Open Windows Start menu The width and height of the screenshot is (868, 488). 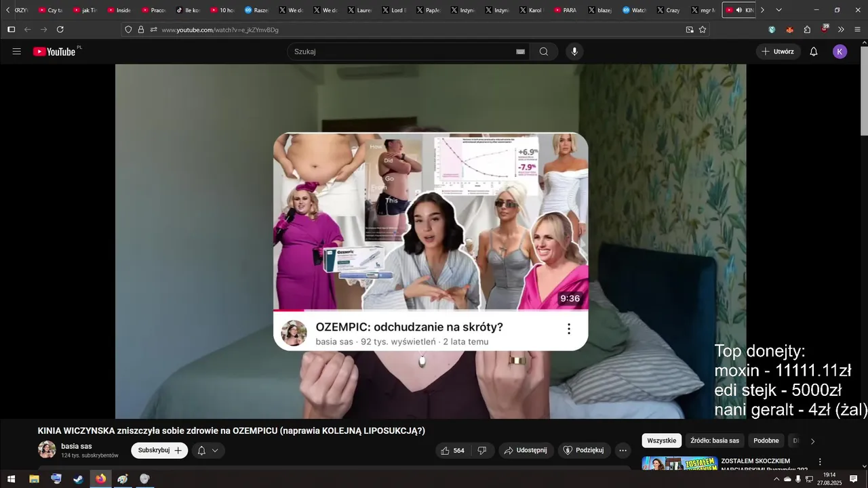tap(11, 479)
